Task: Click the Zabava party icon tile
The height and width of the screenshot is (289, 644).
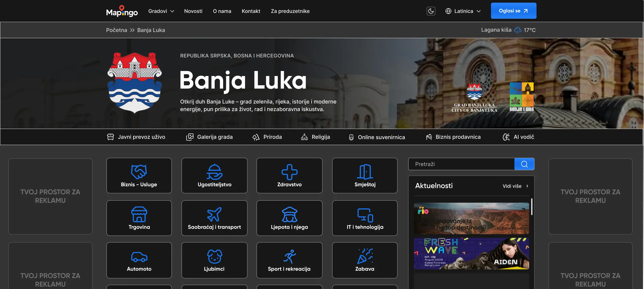Action: click(x=365, y=260)
